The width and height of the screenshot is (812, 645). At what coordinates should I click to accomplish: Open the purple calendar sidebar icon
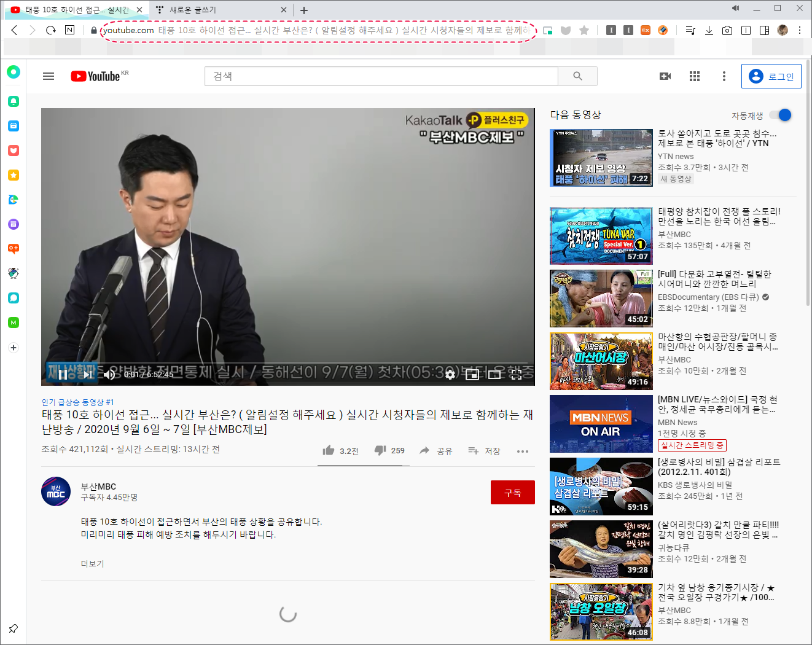click(14, 224)
